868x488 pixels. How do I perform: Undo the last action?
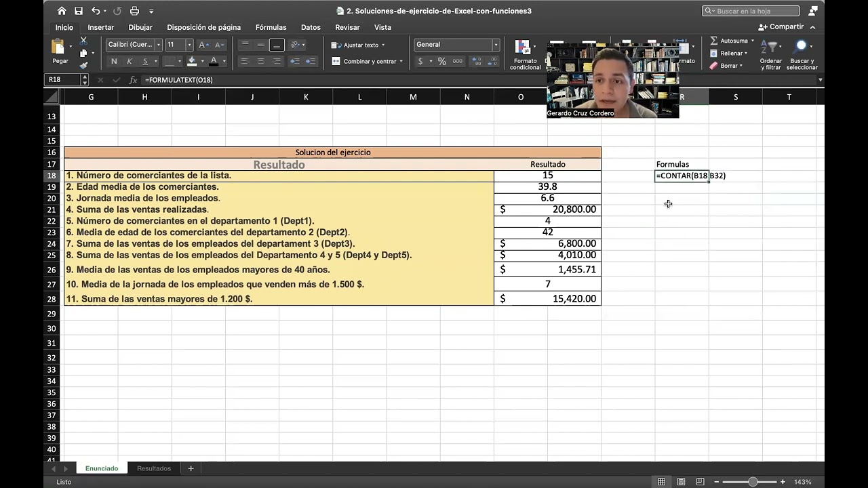pos(96,11)
